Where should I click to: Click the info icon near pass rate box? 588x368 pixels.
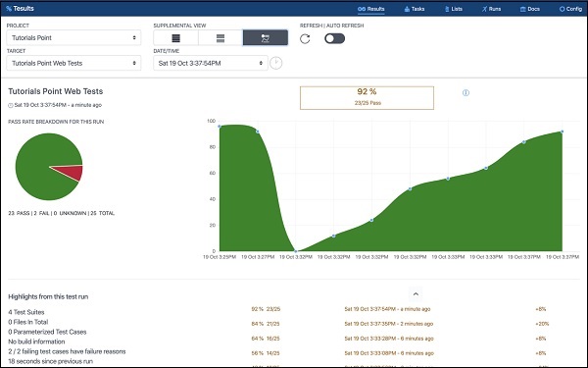tap(465, 93)
